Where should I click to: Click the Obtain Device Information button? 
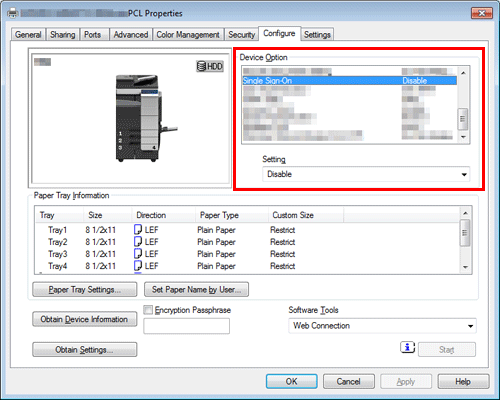pyautogui.click(x=84, y=319)
